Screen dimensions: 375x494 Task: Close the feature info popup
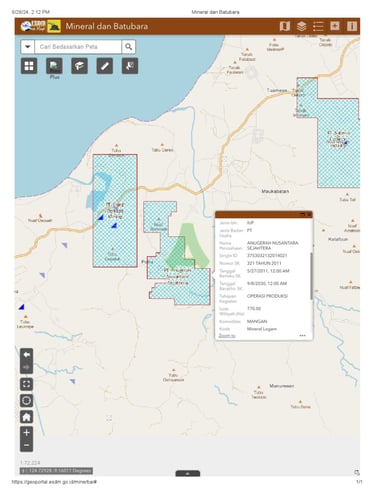tap(309, 214)
